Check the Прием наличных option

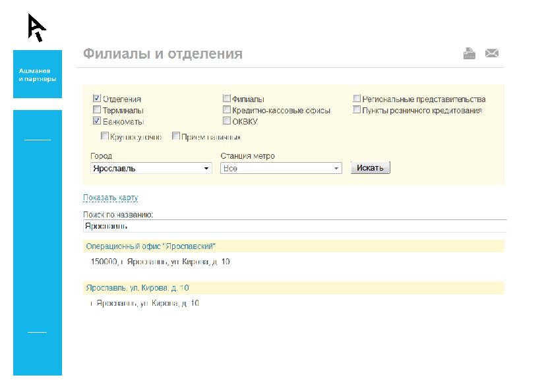pyautogui.click(x=176, y=135)
